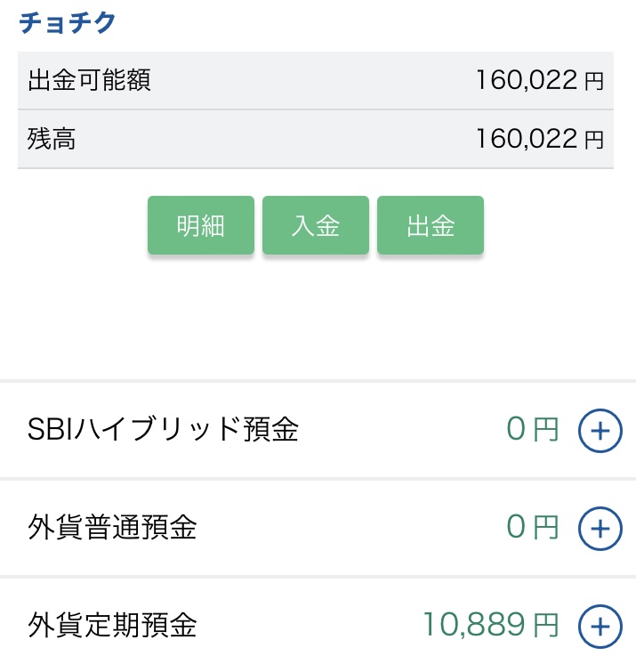Tap the 円 unit in 残高 row
Screen dimensions: 636x672
593,141
